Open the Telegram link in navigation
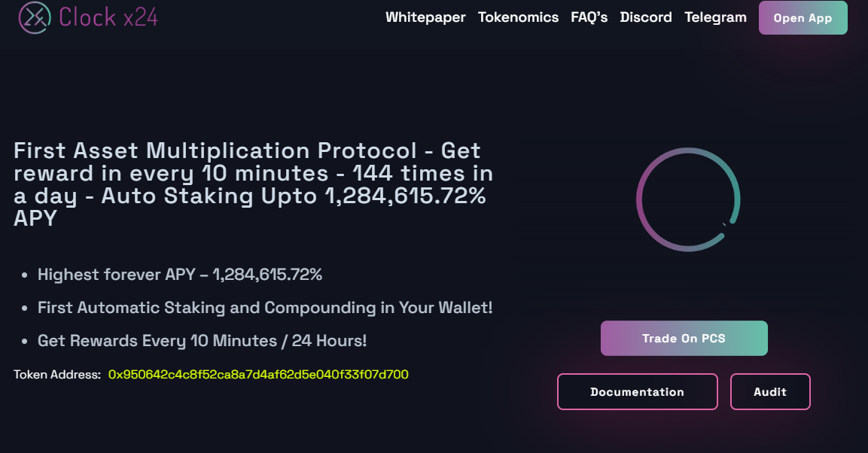Image resolution: width=868 pixels, height=453 pixels. [715, 17]
